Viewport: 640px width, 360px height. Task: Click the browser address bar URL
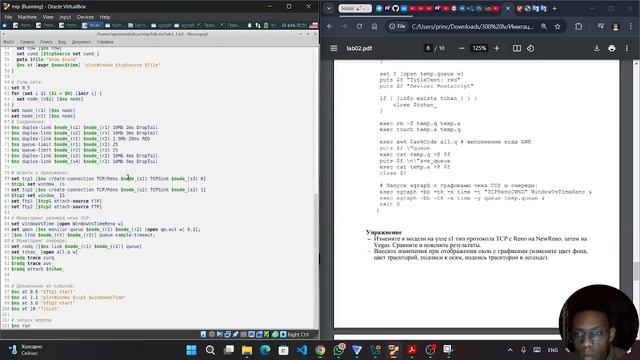coord(472,26)
